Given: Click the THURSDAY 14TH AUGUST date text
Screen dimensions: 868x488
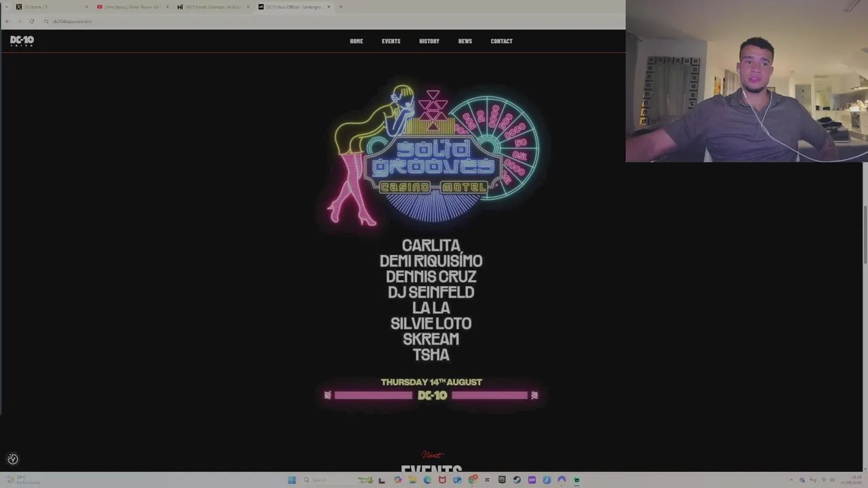Looking at the screenshot, I should point(431,382).
